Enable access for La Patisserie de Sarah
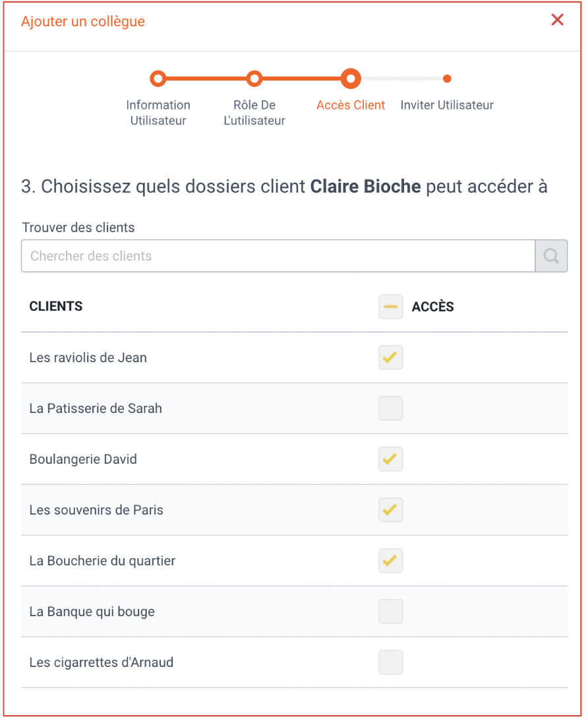The height and width of the screenshot is (723, 588). [391, 408]
